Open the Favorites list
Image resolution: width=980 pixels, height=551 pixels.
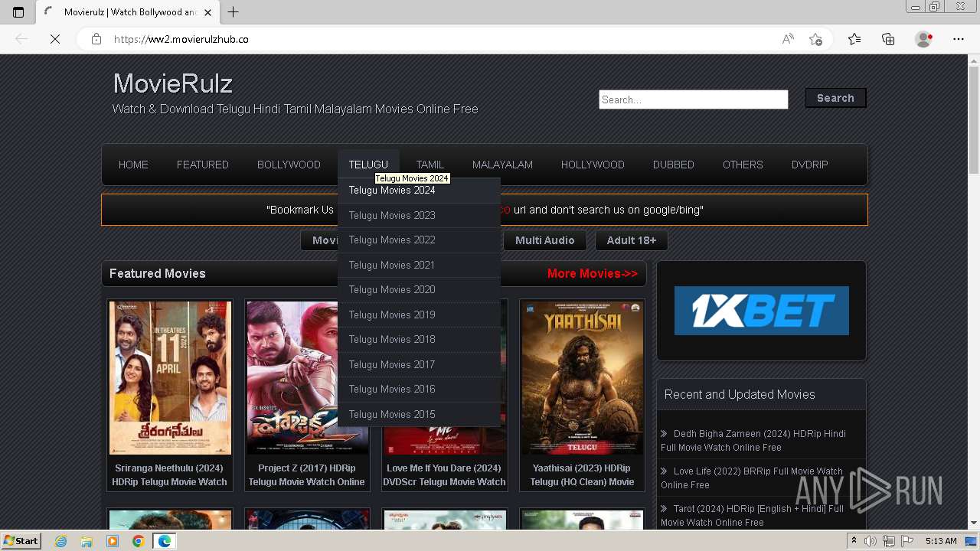click(x=854, y=39)
